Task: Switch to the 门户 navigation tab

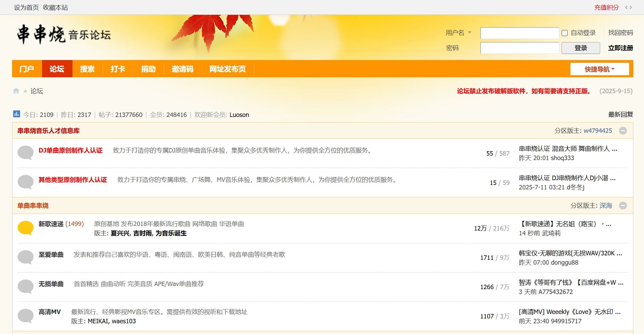Action: tap(27, 69)
